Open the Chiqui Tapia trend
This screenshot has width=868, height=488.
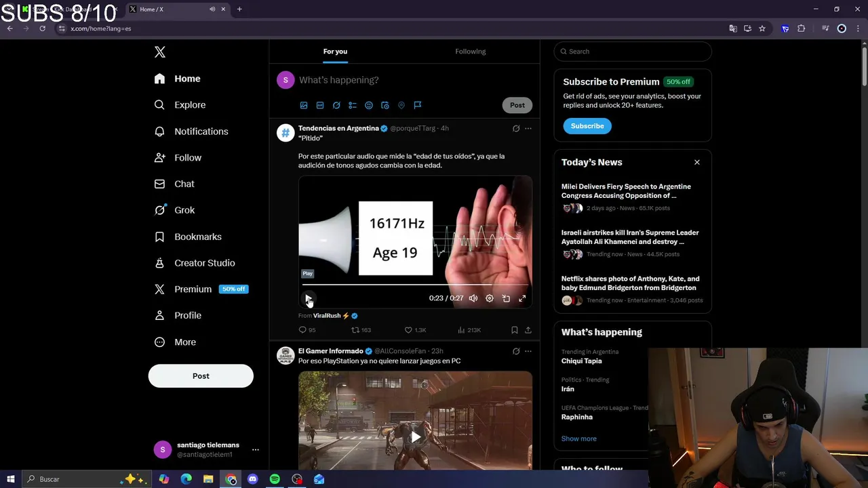pos(582,361)
